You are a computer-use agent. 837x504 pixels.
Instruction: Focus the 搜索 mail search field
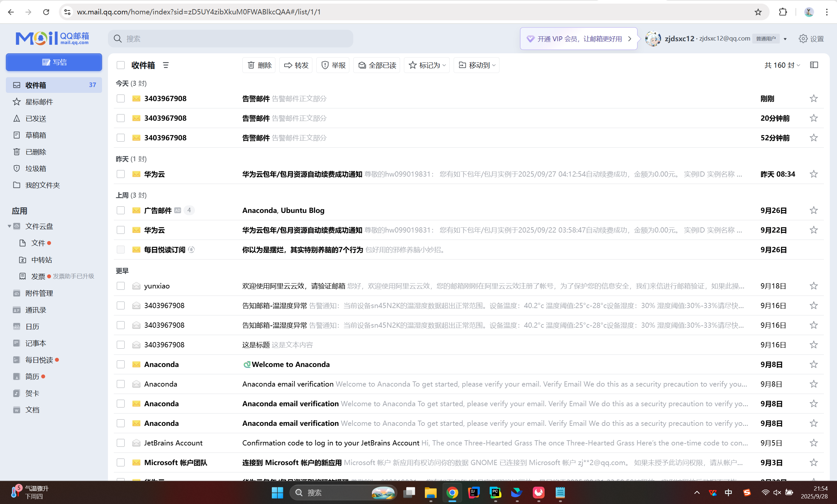pos(231,39)
